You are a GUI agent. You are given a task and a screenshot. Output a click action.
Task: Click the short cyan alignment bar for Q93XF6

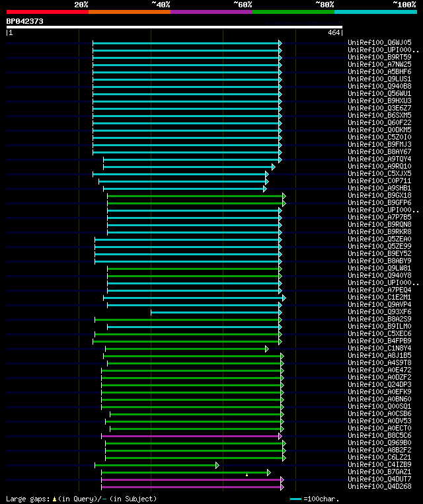(216, 312)
